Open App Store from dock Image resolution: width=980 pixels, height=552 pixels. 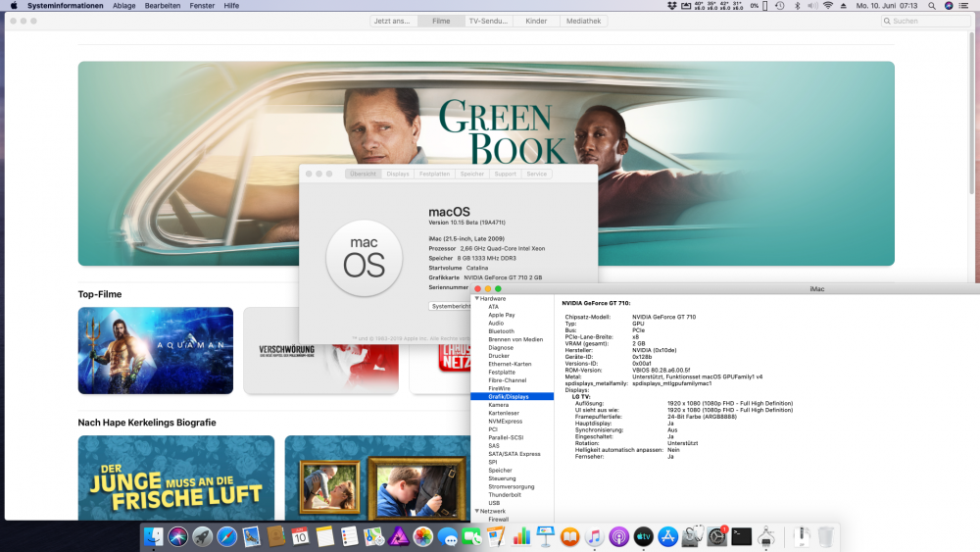668,536
